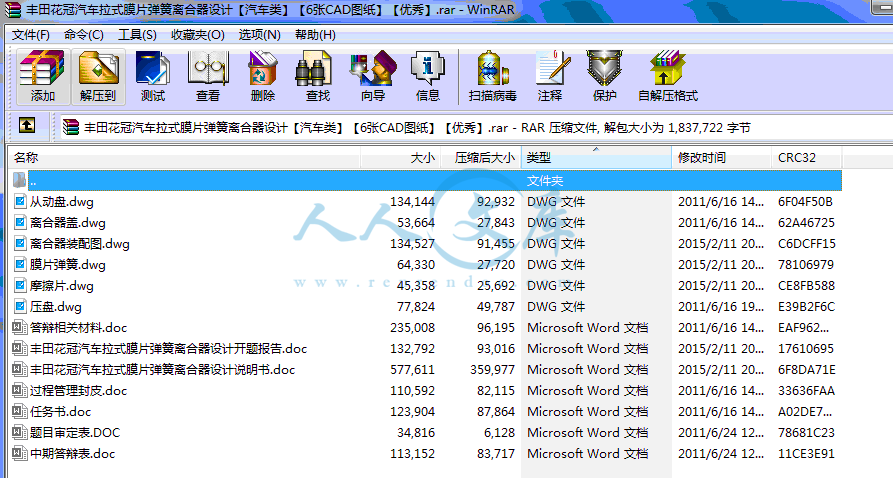This screenshot has width=893, height=478.
Task: Click the Word icon of 中期答辩表.doc
Action: tap(20, 454)
